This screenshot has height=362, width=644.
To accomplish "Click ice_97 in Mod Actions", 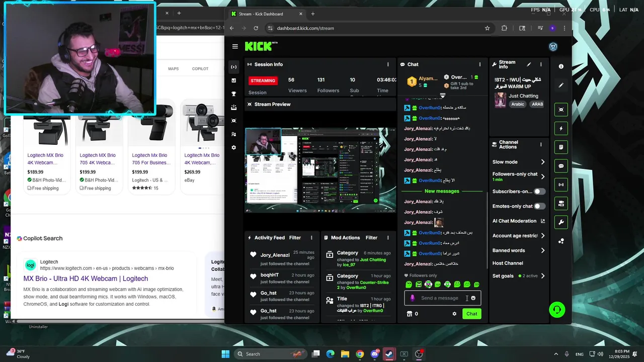I will point(349,264).
